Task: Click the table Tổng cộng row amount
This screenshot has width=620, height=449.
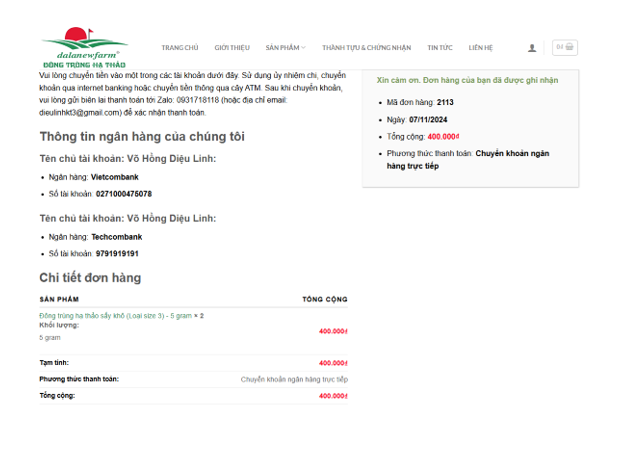Action: (x=333, y=396)
